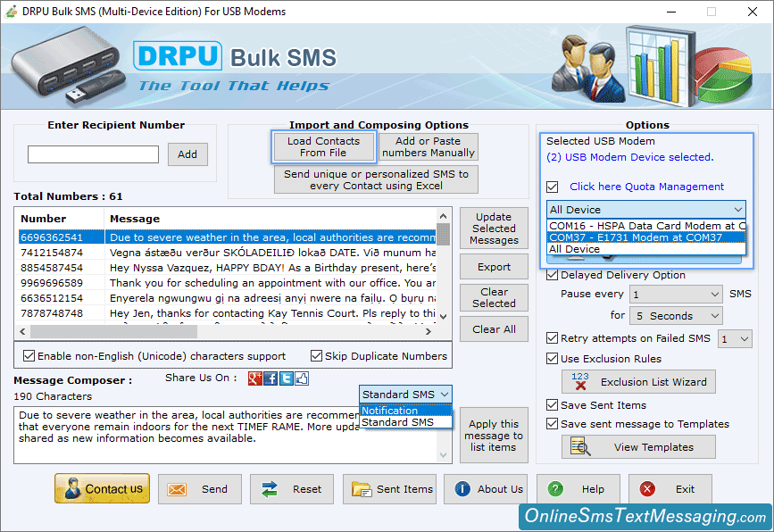This screenshot has height=532, width=774.
Task: Click Clear All button
Action: coord(494,329)
